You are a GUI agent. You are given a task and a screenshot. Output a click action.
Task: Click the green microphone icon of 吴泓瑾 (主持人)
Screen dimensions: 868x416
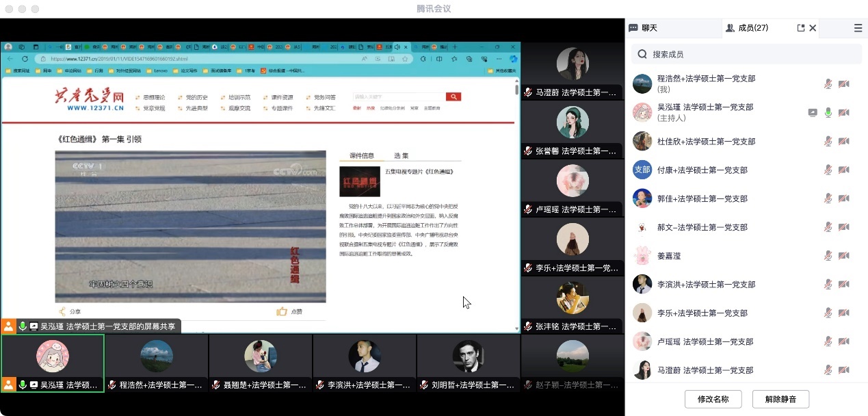pyautogui.click(x=828, y=113)
